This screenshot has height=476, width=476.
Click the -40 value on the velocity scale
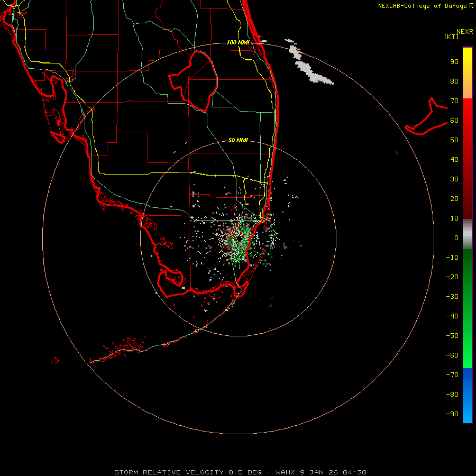pos(452,316)
